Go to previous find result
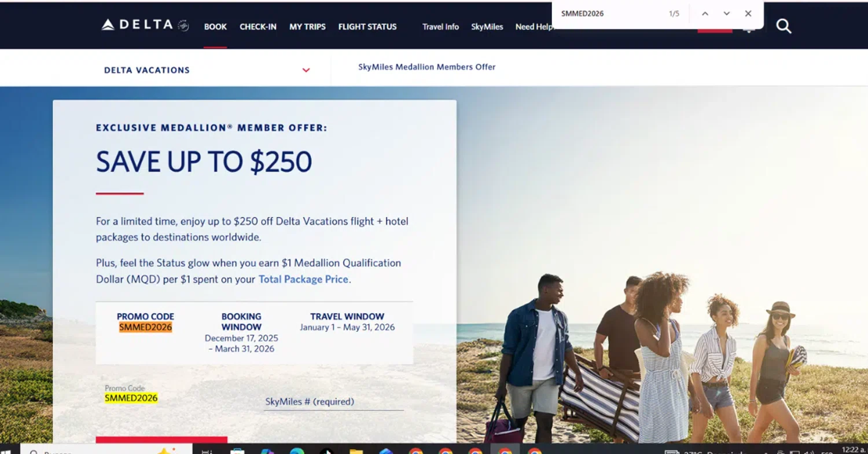The height and width of the screenshot is (454, 868). (705, 13)
